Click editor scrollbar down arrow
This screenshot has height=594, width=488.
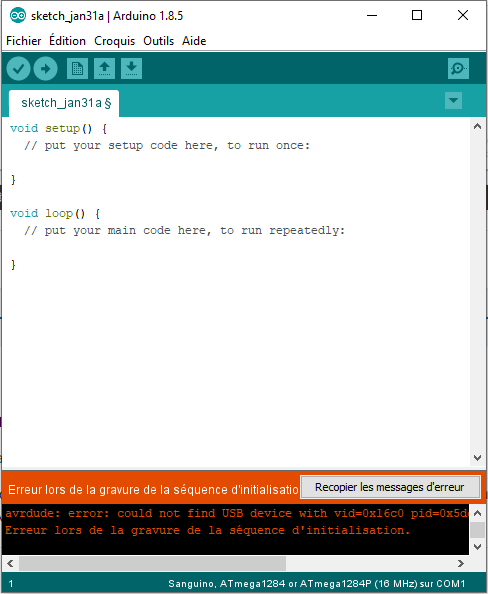(477, 458)
